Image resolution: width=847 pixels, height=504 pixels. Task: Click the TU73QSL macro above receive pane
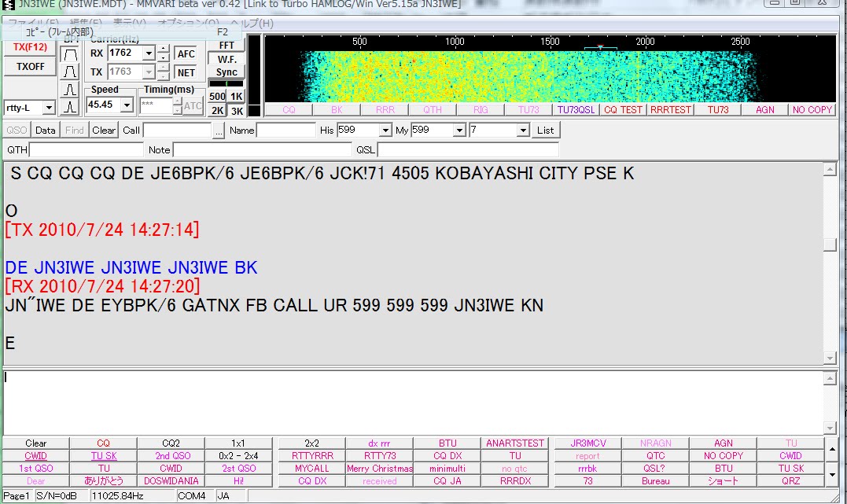pos(576,109)
